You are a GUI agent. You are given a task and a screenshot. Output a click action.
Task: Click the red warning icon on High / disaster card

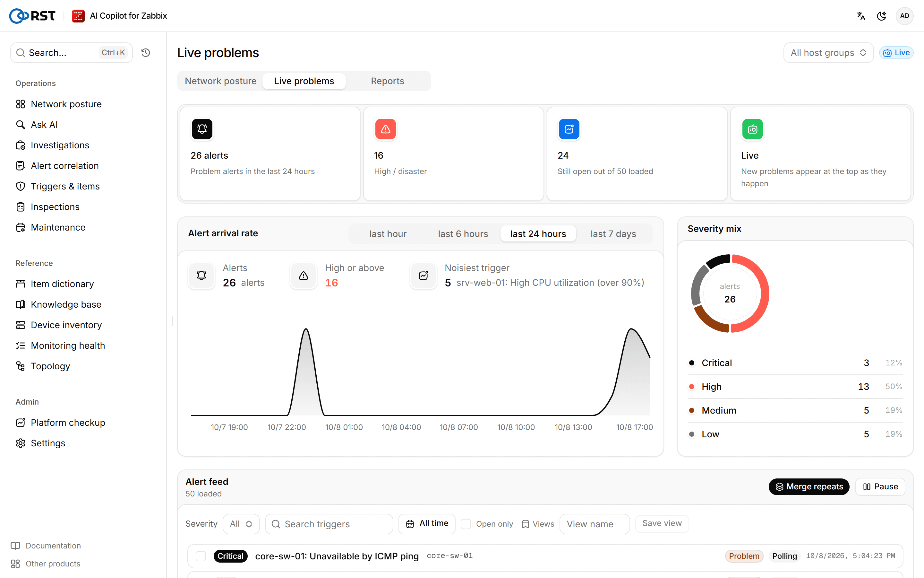tap(385, 129)
